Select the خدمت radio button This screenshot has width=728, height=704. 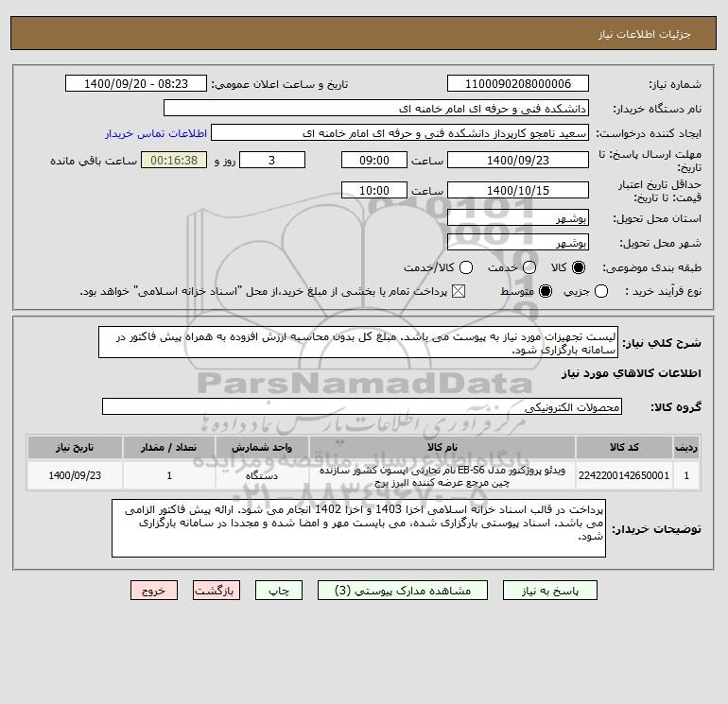[529, 267]
